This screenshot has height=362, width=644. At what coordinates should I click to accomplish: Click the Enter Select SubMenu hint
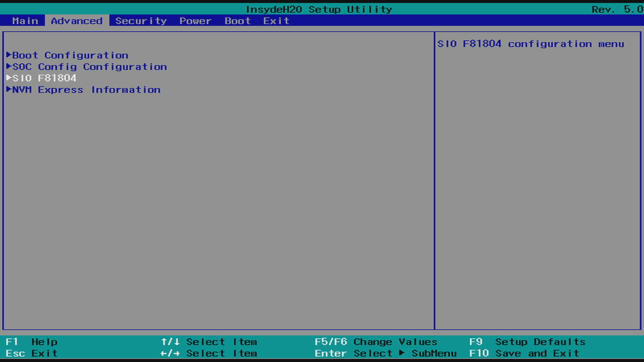coord(386,353)
